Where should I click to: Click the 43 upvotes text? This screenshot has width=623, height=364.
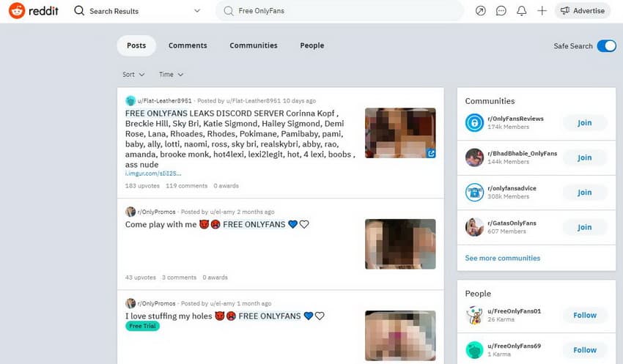(x=140, y=278)
